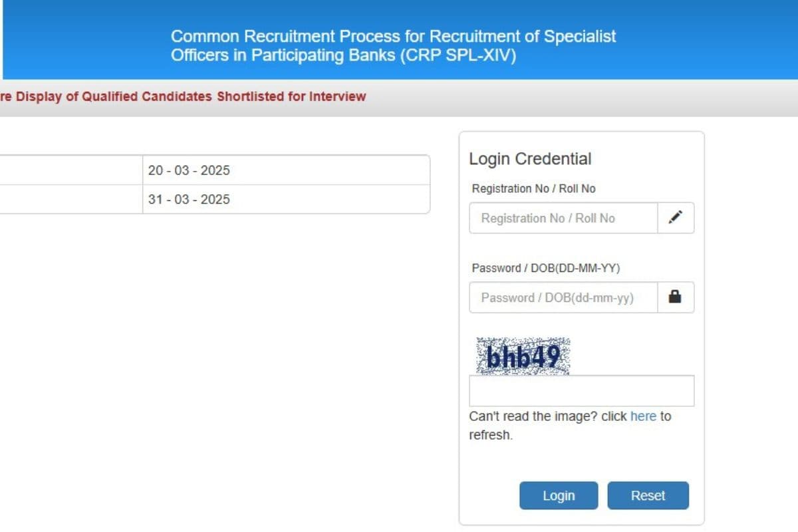Click the empty captcha text entry box
Image resolution: width=798 pixels, height=532 pixels.
[581, 391]
